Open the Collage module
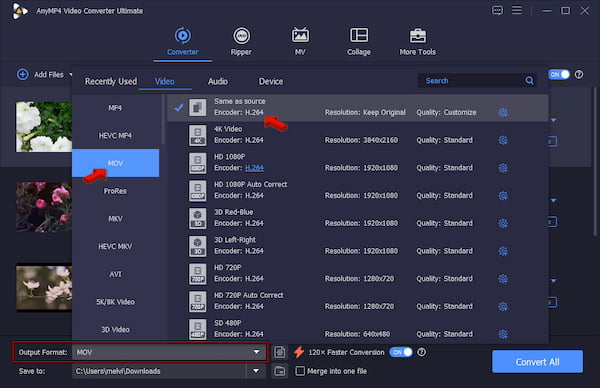600x388 pixels. (359, 42)
